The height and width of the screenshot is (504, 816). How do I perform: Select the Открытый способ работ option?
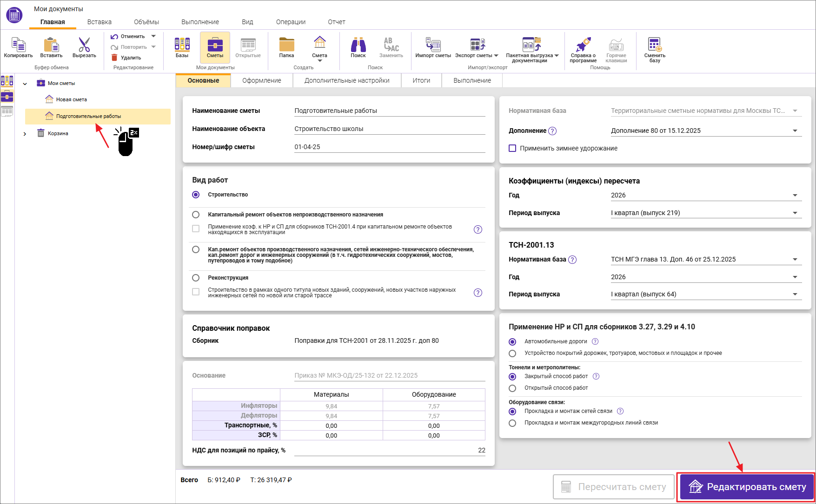point(512,388)
